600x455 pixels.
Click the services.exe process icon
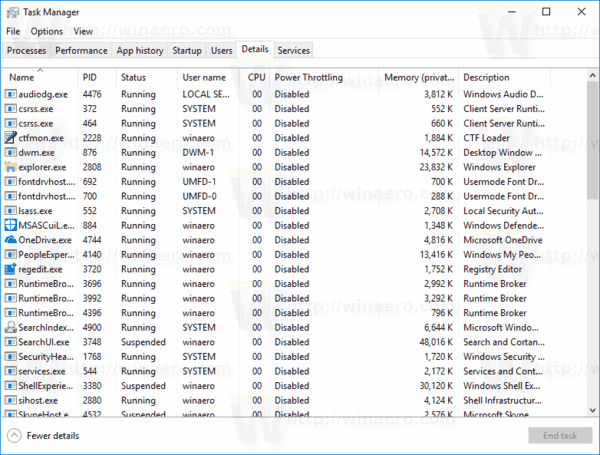click(11, 371)
